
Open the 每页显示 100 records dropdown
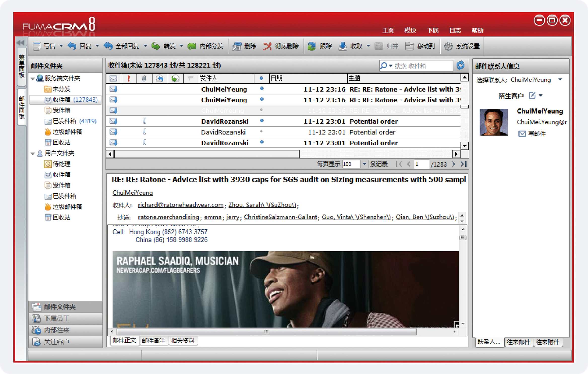coord(364,164)
